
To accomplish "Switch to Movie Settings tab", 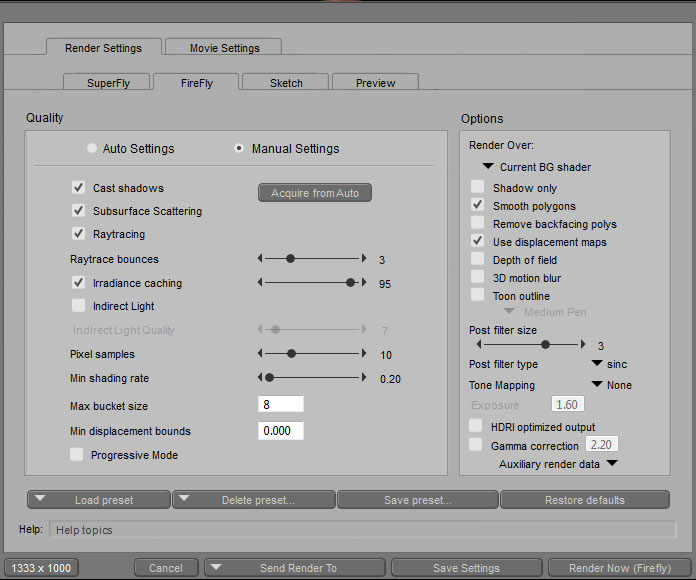I will [224, 48].
